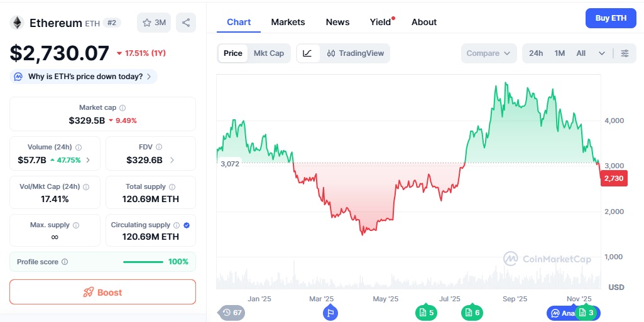
Task: Click the Profile score progress bar
Action: coord(143,262)
